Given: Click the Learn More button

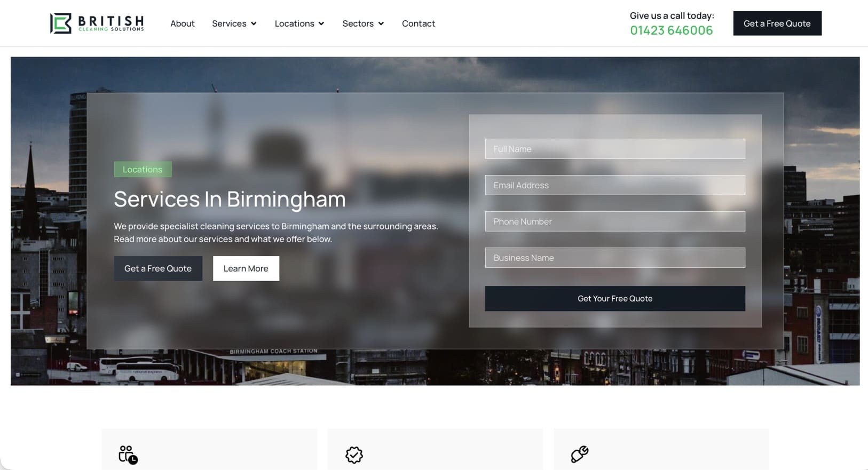Looking at the screenshot, I should (x=246, y=268).
